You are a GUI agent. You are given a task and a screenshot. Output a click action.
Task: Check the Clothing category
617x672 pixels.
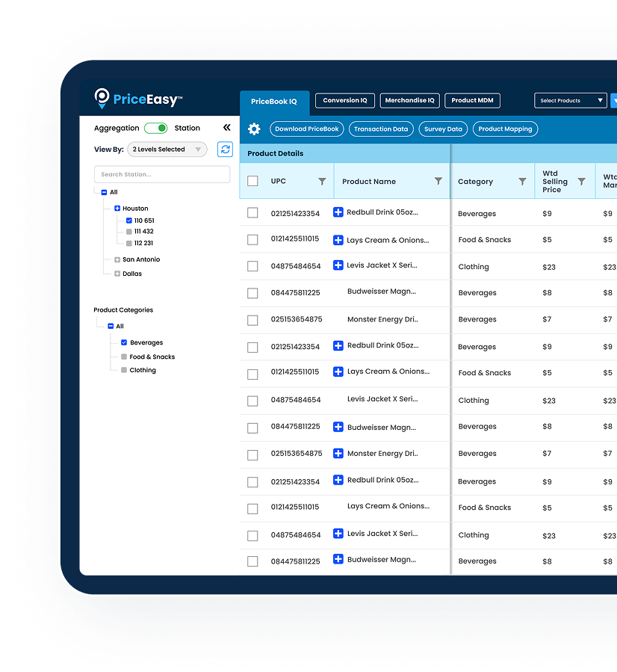click(x=124, y=370)
